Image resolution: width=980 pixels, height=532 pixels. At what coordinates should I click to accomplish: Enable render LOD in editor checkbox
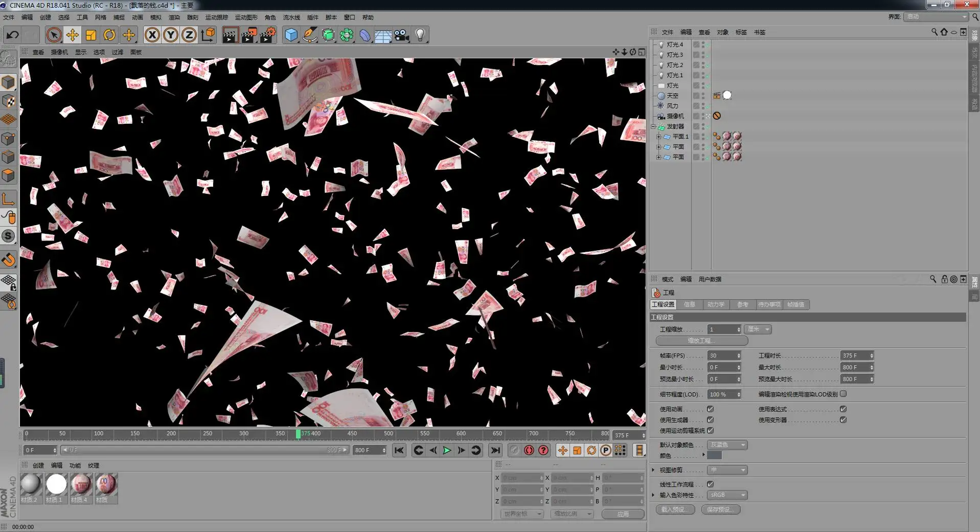click(x=843, y=394)
